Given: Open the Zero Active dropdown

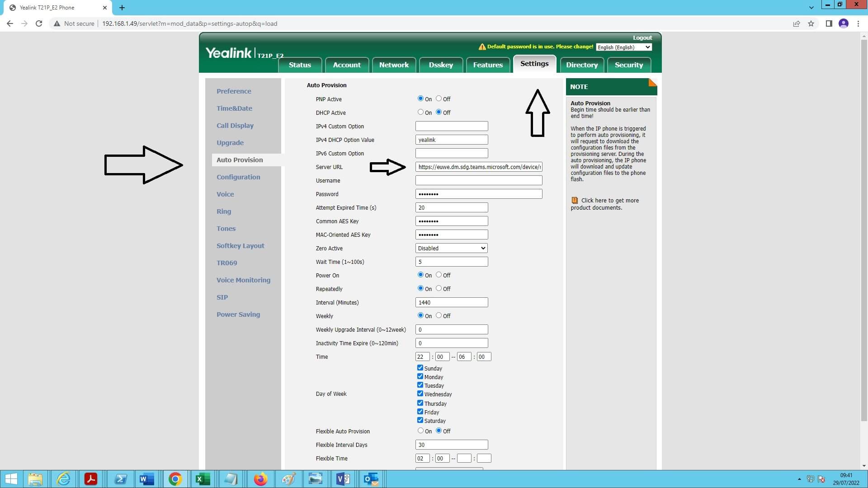Looking at the screenshot, I should pos(451,248).
